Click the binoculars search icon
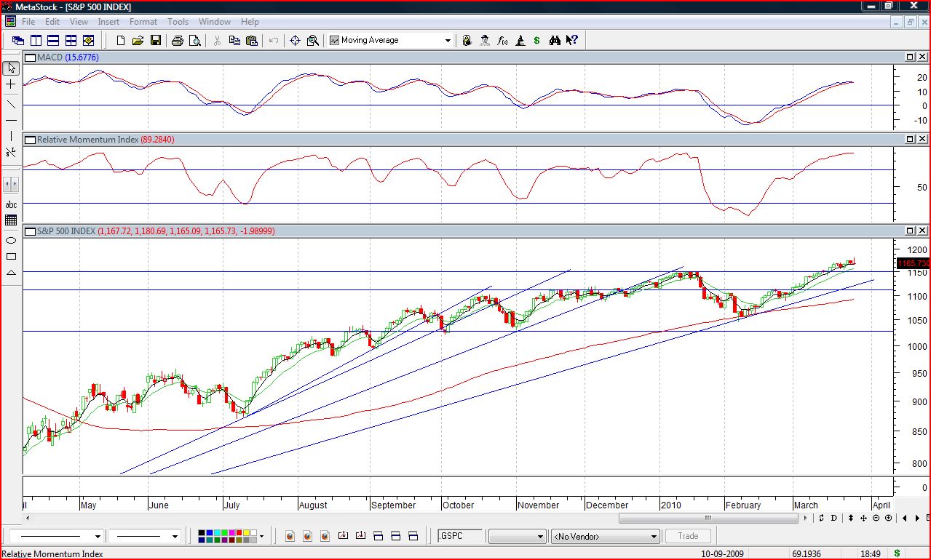This screenshot has height=560, width=931. coord(555,41)
